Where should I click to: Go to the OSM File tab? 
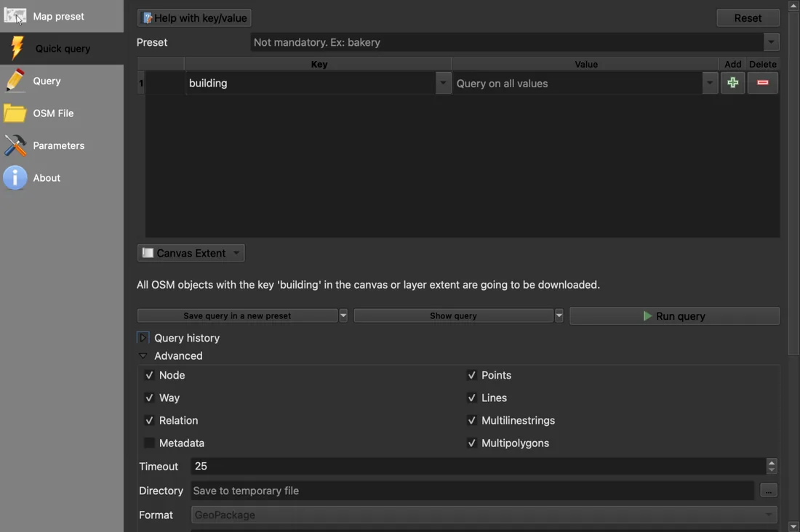[x=61, y=113]
